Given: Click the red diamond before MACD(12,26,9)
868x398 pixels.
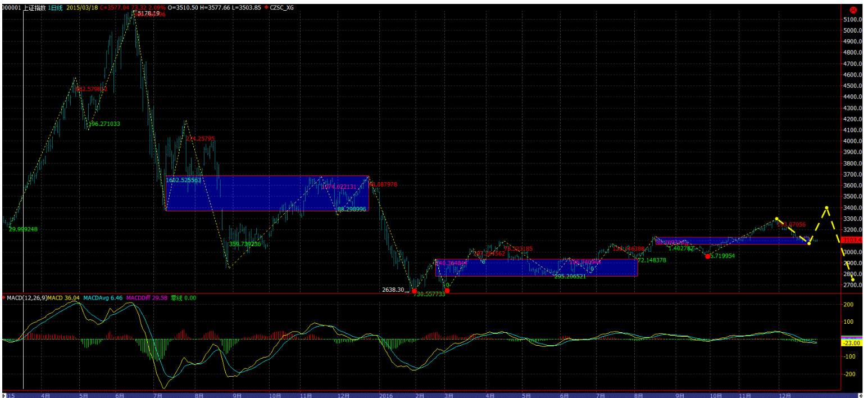Looking at the screenshot, I should (x=4, y=297).
